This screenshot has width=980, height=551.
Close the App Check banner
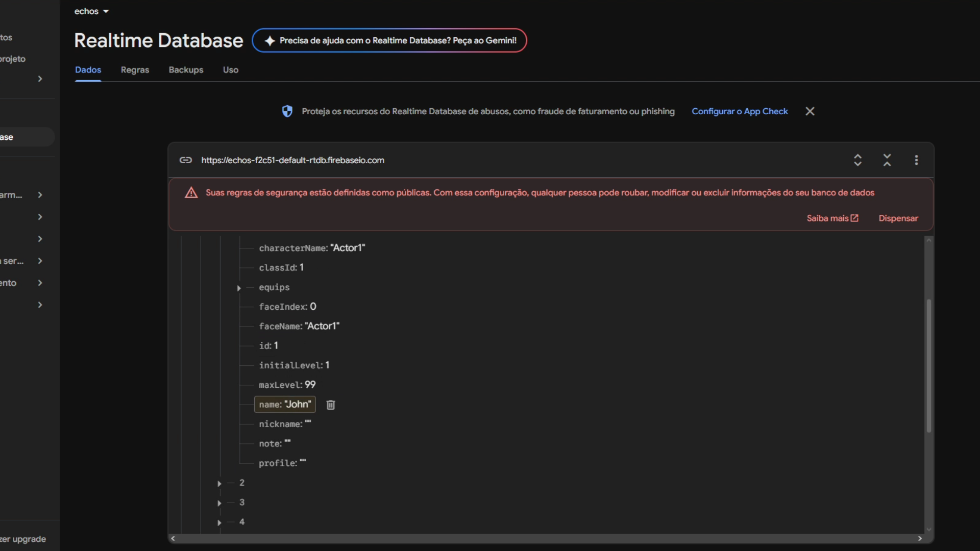(x=810, y=111)
